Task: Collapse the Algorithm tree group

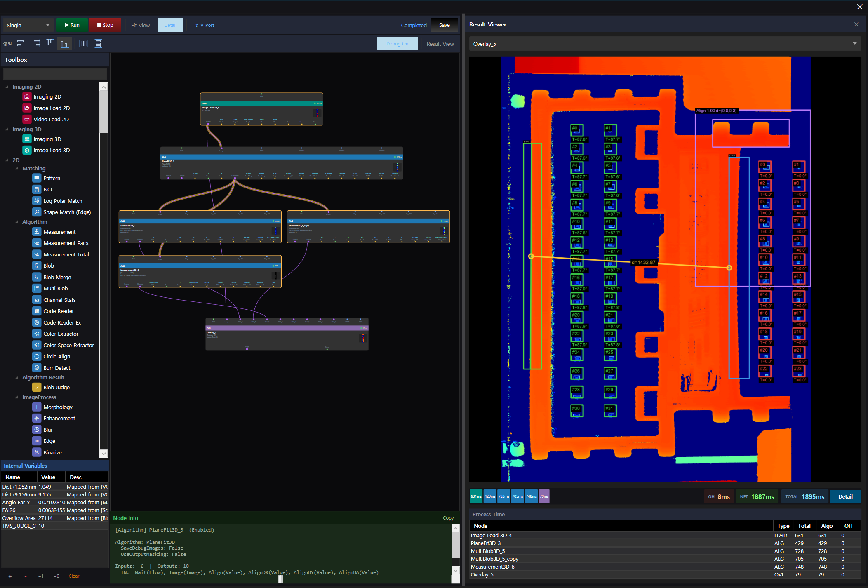Action: pos(17,222)
